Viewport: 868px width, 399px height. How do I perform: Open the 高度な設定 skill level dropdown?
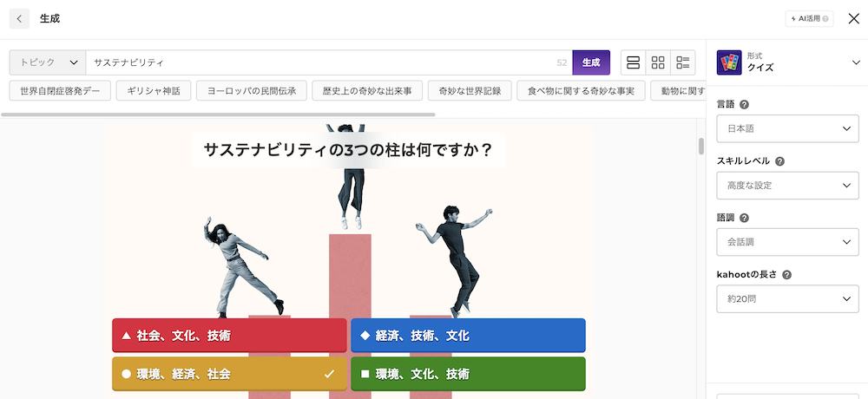tap(787, 186)
